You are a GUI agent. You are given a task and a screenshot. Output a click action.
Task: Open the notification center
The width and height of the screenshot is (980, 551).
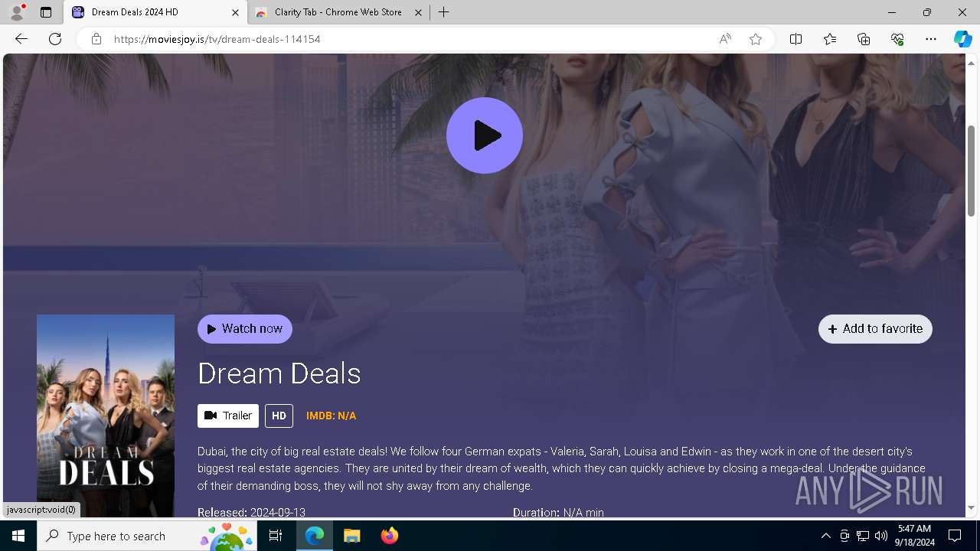point(955,536)
